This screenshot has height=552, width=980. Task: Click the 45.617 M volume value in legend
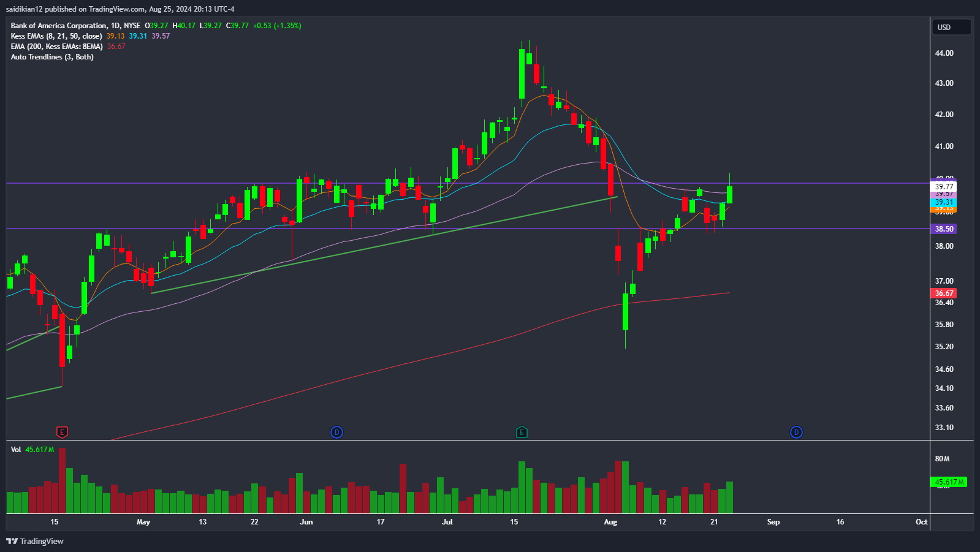[x=39, y=450]
